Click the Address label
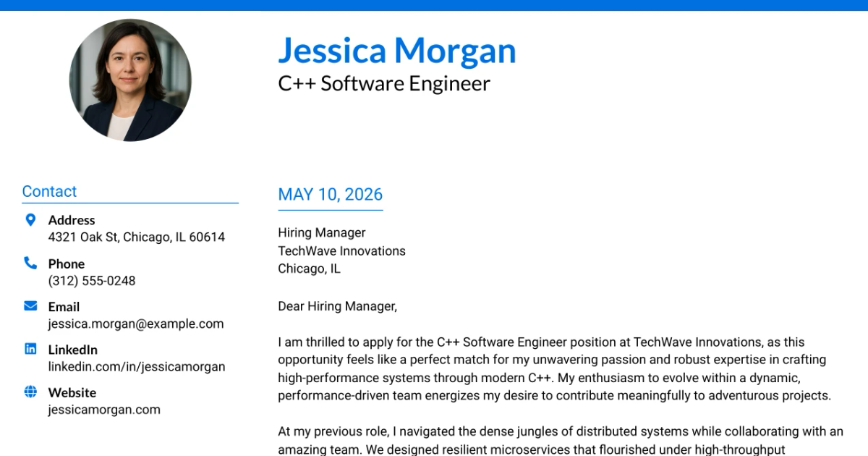Viewport: 868px width, 456px height. (72, 220)
